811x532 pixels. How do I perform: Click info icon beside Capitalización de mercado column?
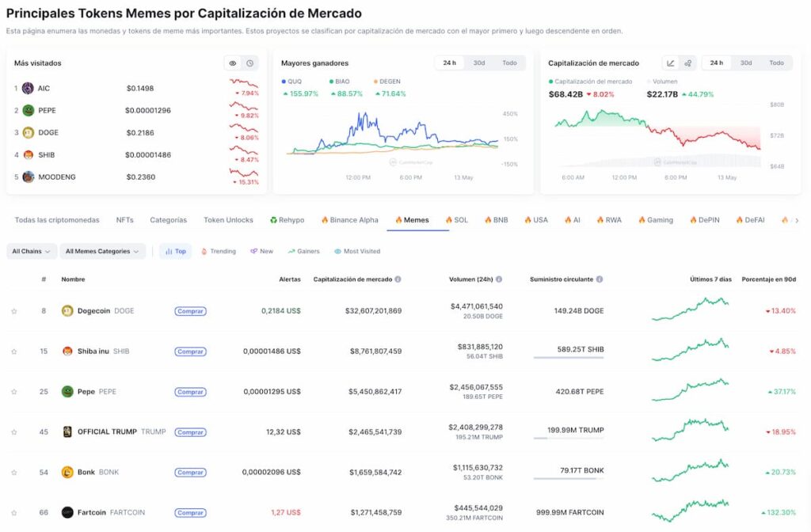tap(398, 279)
